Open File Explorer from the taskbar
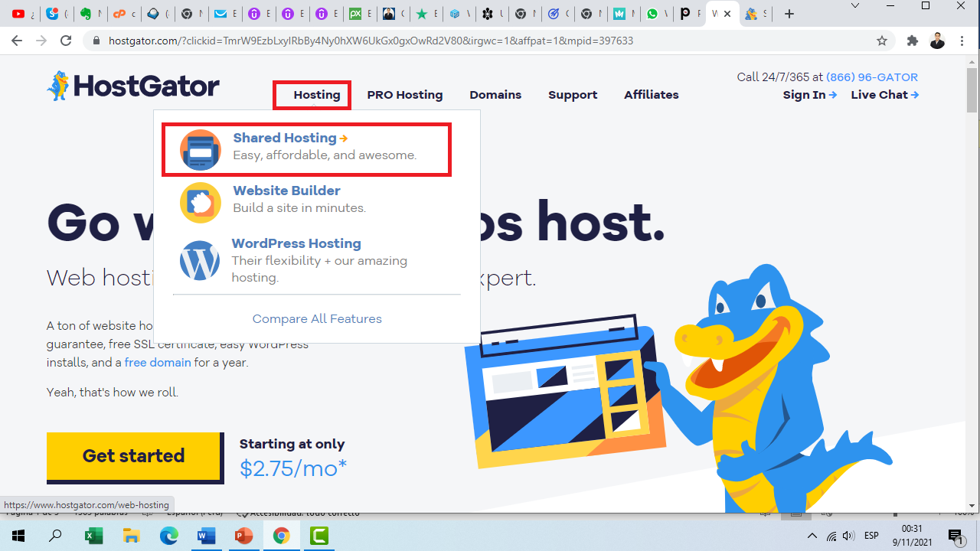Image resolution: width=980 pixels, height=551 pixels. click(132, 536)
